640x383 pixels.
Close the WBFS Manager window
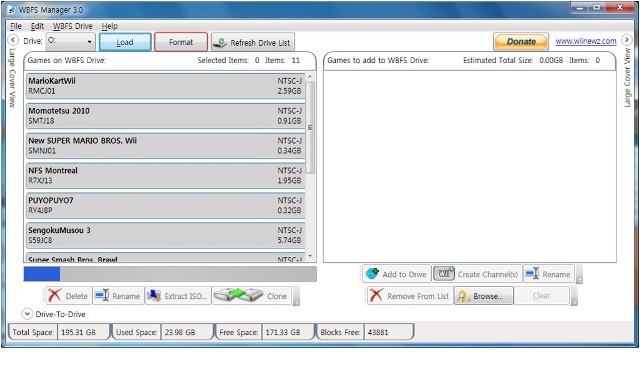tap(619, 8)
